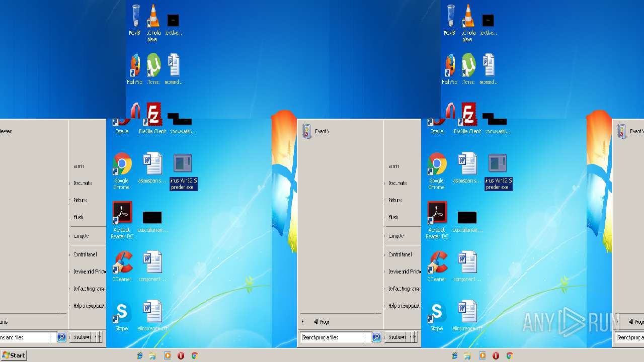
Task: Open CCleaner shortcut in left desktop copy
Action: pyautogui.click(x=122, y=266)
